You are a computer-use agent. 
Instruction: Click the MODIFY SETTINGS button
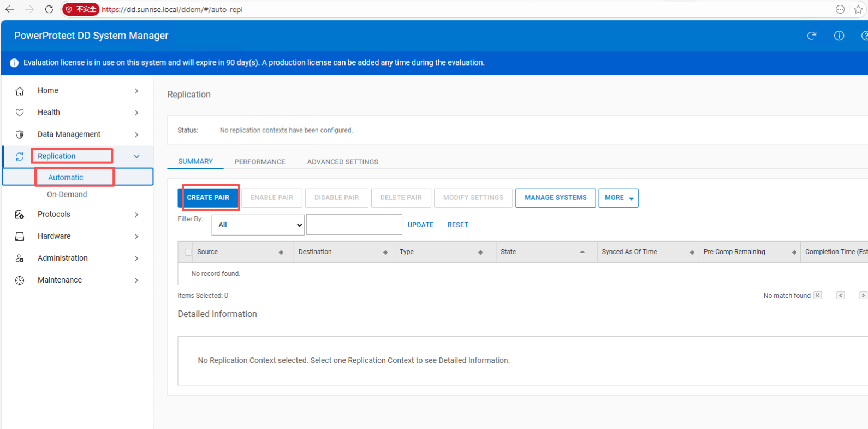(473, 198)
